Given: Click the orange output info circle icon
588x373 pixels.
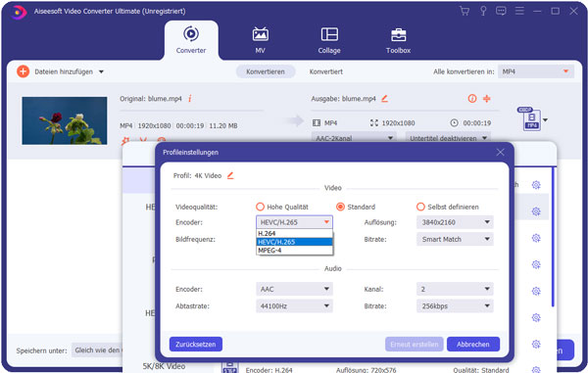Looking at the screenshot, I should (x=472, y=99).
